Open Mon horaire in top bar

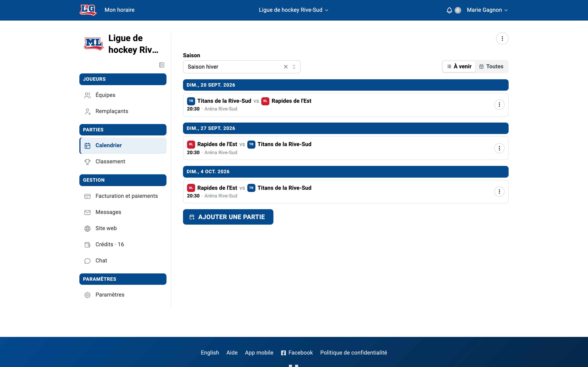tap(120, 10)
